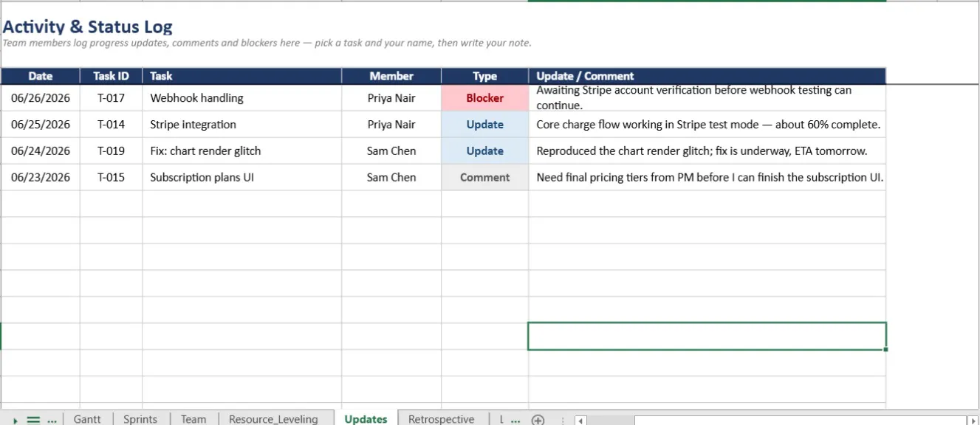Select the Type column header
This screenshot has width=980, height=425.
[484, 76]
